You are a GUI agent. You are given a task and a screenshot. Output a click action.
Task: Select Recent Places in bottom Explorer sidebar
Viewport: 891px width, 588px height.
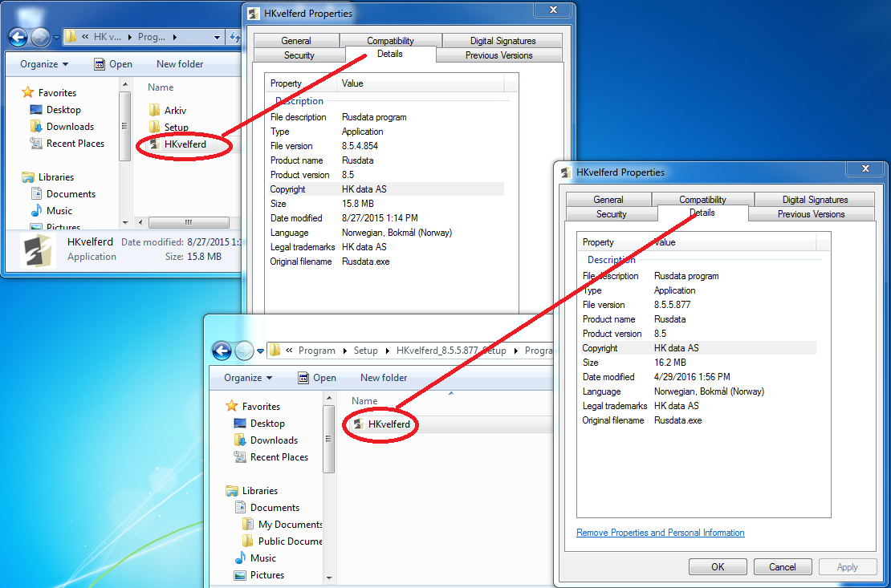[x=271, y=457]
